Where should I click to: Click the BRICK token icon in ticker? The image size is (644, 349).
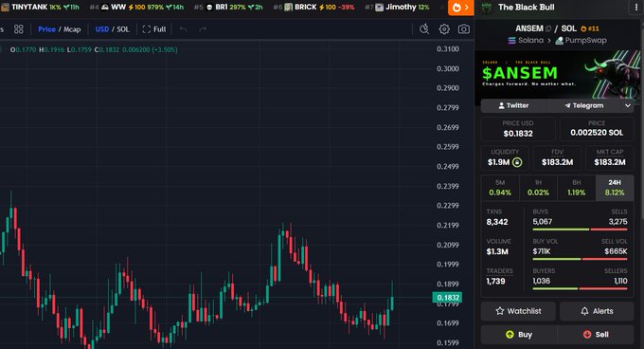(289, 7)
